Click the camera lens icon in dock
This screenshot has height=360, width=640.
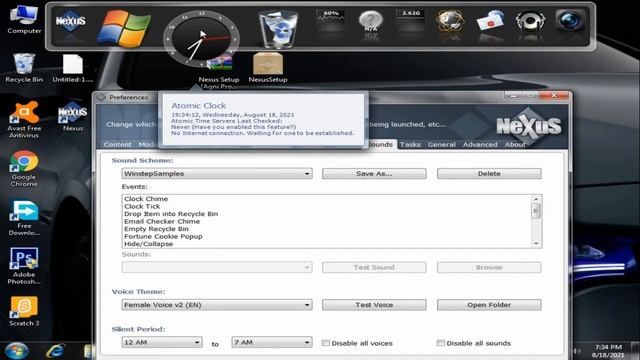[x=570, y=20]
